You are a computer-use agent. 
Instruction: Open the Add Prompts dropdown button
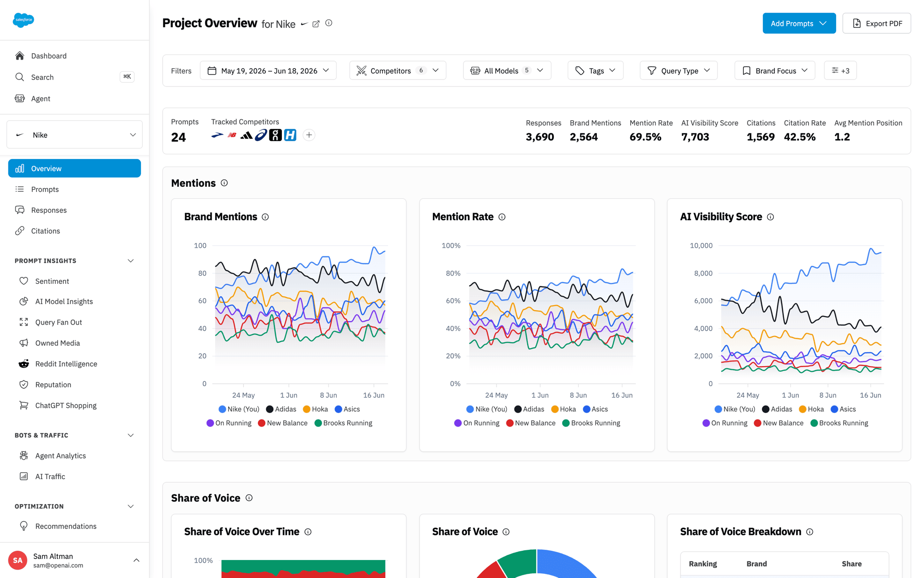tap(799, 24)
